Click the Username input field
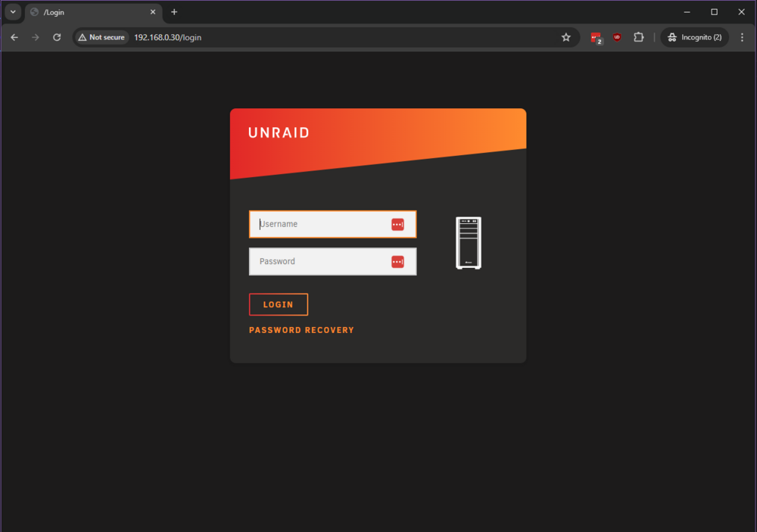Screen dimensions: 757x532 (x=332, y=224)
